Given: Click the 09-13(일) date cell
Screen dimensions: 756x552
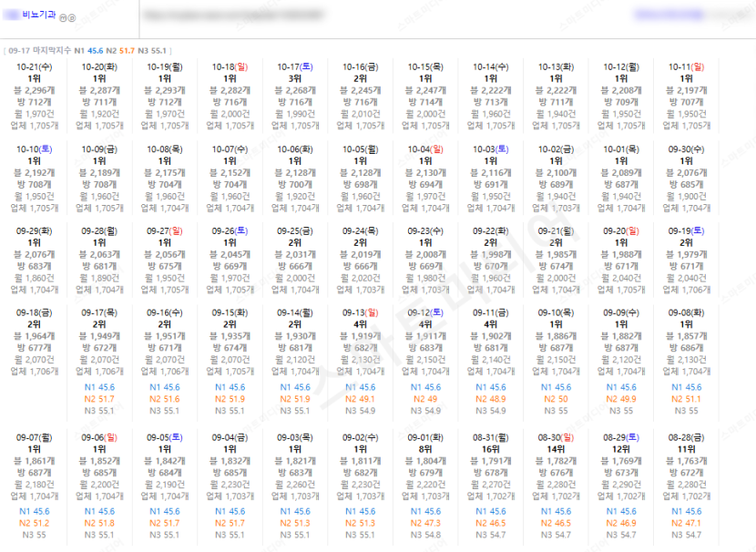Looking at the screenshot, I should 361,312.
